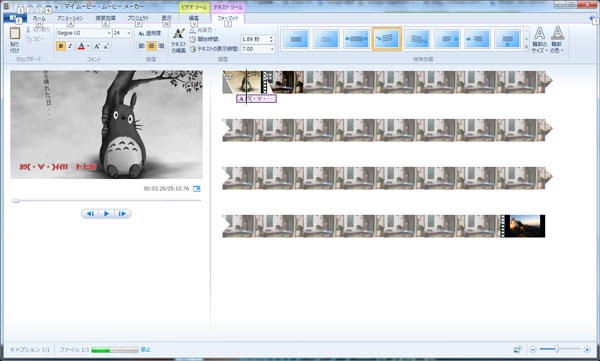Click the Copy icon
This screenshot has width=600, height=361.
pos(29,39)
